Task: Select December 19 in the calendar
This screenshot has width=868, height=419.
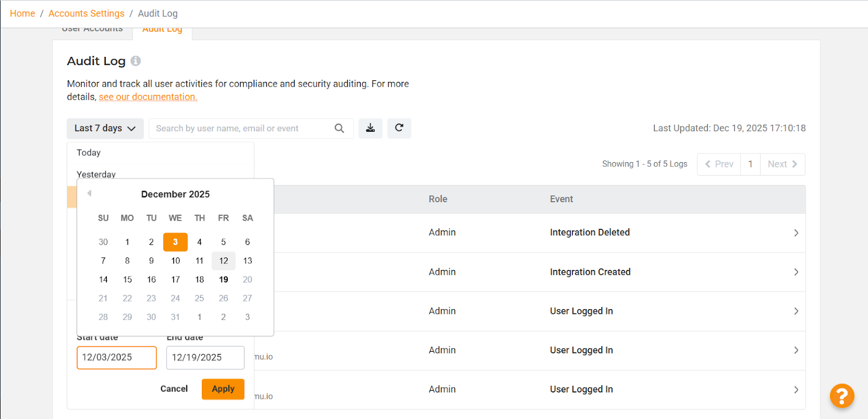Action: click(224, 280)
